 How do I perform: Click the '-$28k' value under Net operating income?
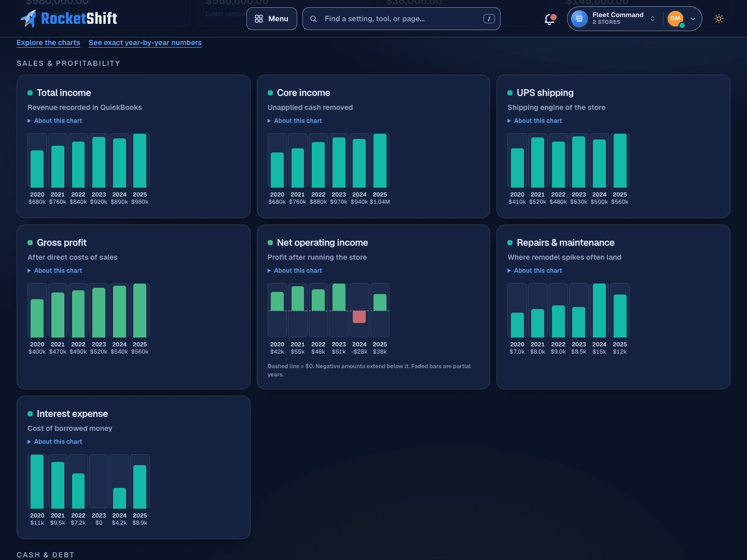[x=359, y=352]
